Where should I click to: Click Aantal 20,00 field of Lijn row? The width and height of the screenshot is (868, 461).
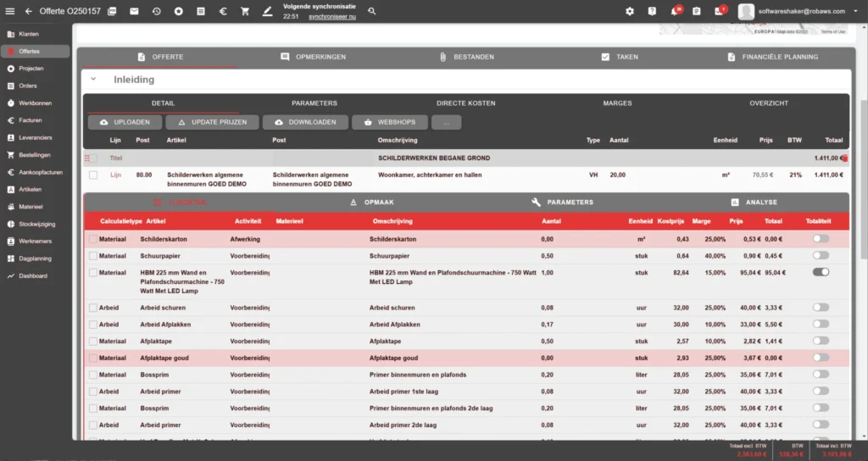[618, 175]
